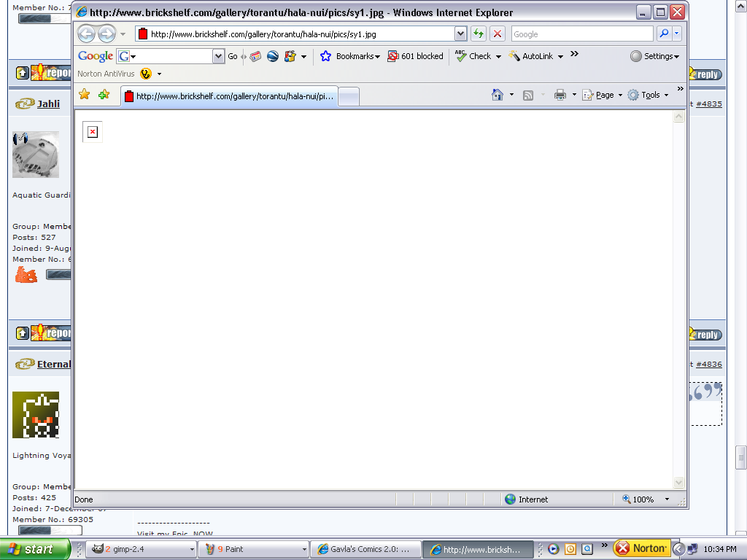
Task: Switch to gimp-2.4 taskbar group
Action: (142, 549)
